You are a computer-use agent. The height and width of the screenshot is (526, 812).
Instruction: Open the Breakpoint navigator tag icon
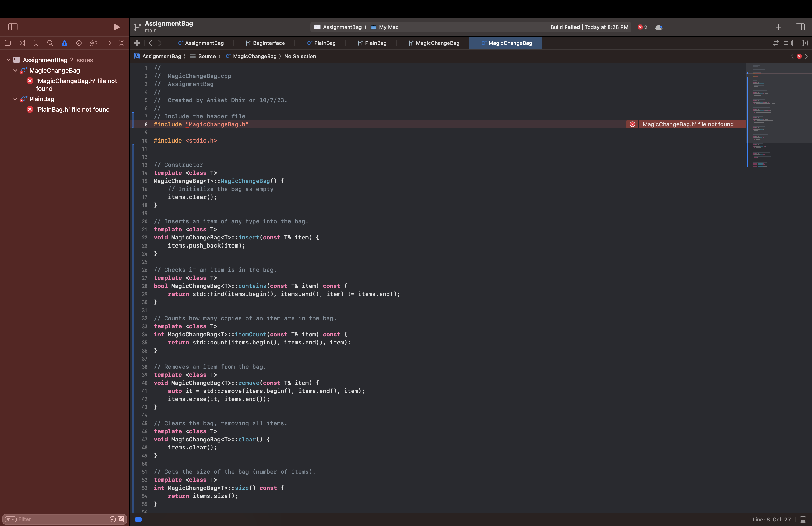tap(107, 43)
